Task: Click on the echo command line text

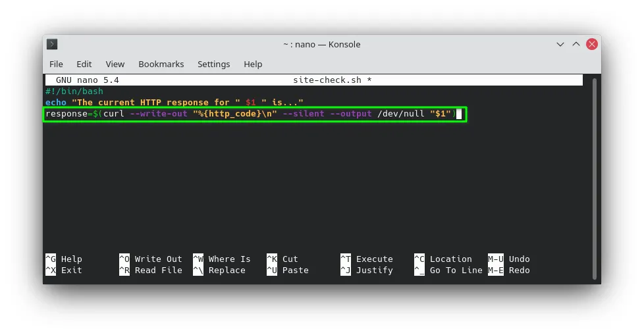Action: (x=174, y=102)
